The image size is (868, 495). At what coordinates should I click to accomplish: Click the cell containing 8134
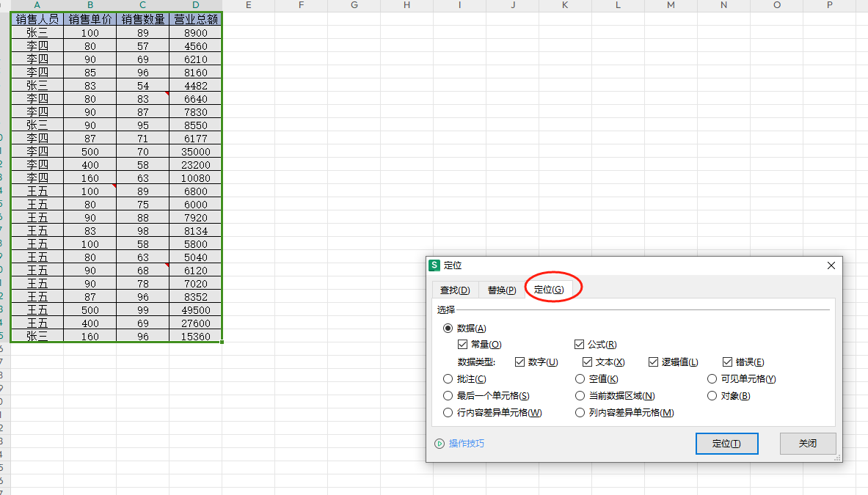click(195, 231)
